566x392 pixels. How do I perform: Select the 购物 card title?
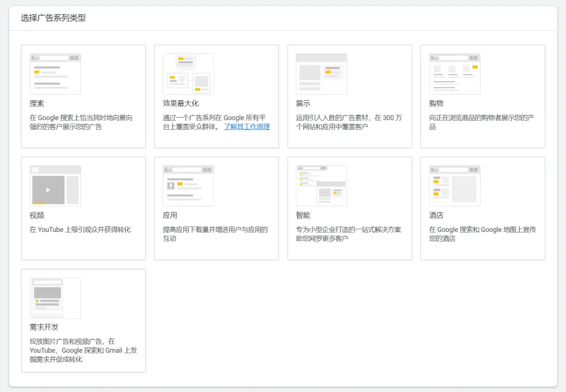[436, 103]
